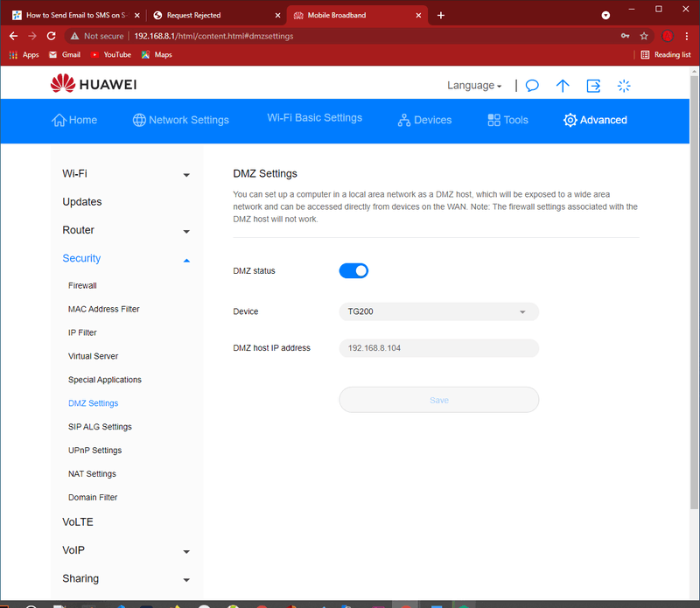Open the browser profile avatar
The image size is (700, 608).
668,36
